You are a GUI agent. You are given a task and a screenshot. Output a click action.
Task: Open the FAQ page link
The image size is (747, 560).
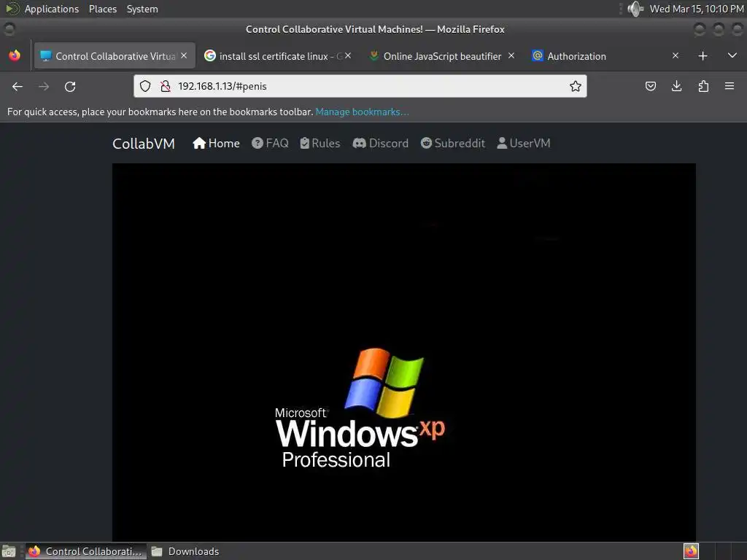[x=270, y=144]
